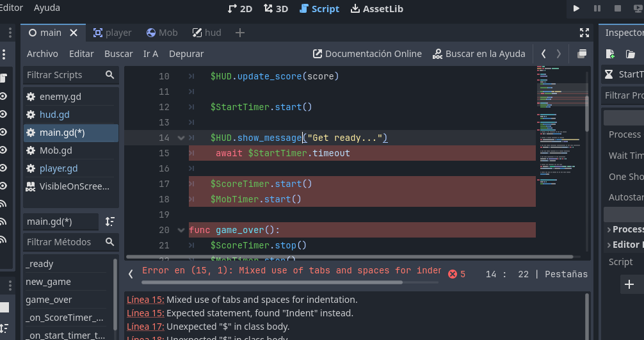The height and width of the screenshot is (340, 644).
Task: Jump to Línea 15 mixed tabs error
Action: 145,300
